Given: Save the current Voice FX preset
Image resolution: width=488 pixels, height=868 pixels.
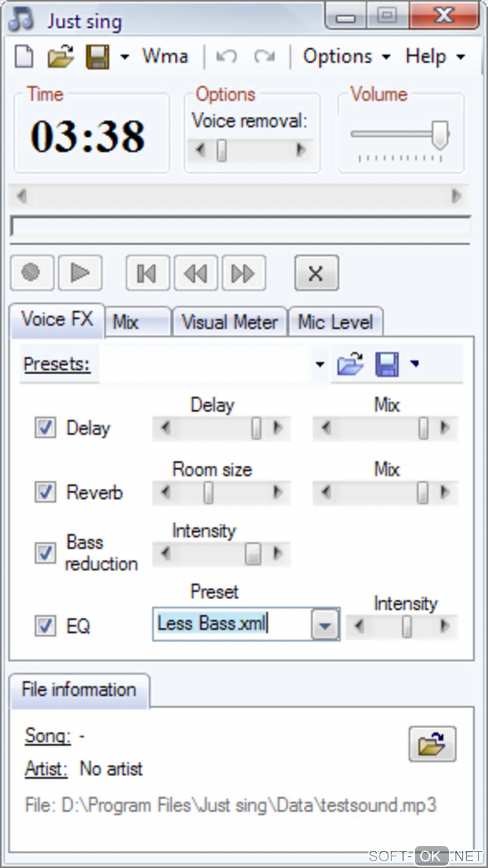Looking at the screenshot, I should pyautogui.click(x=387, y=364).
